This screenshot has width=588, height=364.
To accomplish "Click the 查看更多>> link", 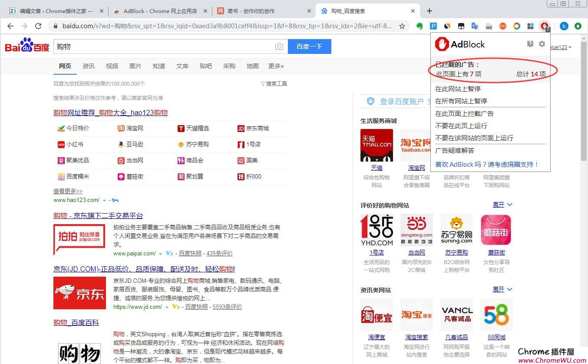I will point(68,191).
